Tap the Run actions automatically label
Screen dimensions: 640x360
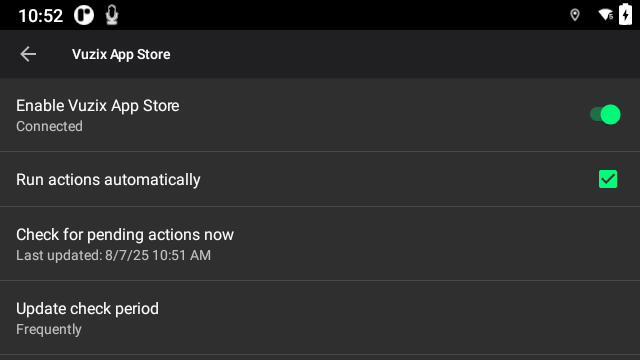click(108, 180)
